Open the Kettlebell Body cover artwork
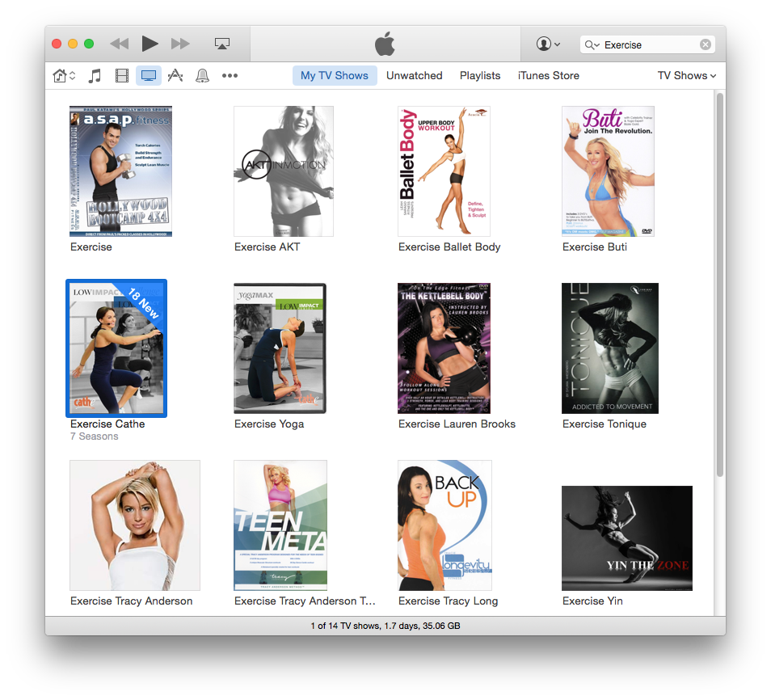Viewport: 771px width, 700px height. (444, 348)
